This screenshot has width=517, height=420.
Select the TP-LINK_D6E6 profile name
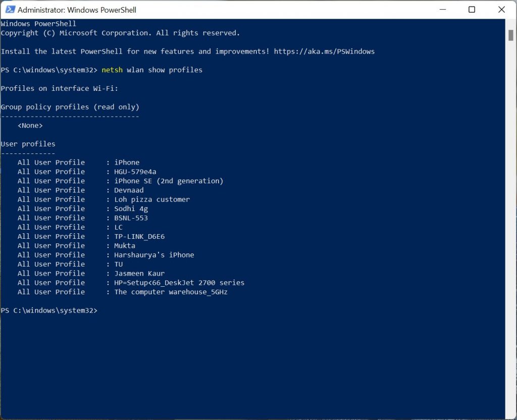(x=139, y=236)
